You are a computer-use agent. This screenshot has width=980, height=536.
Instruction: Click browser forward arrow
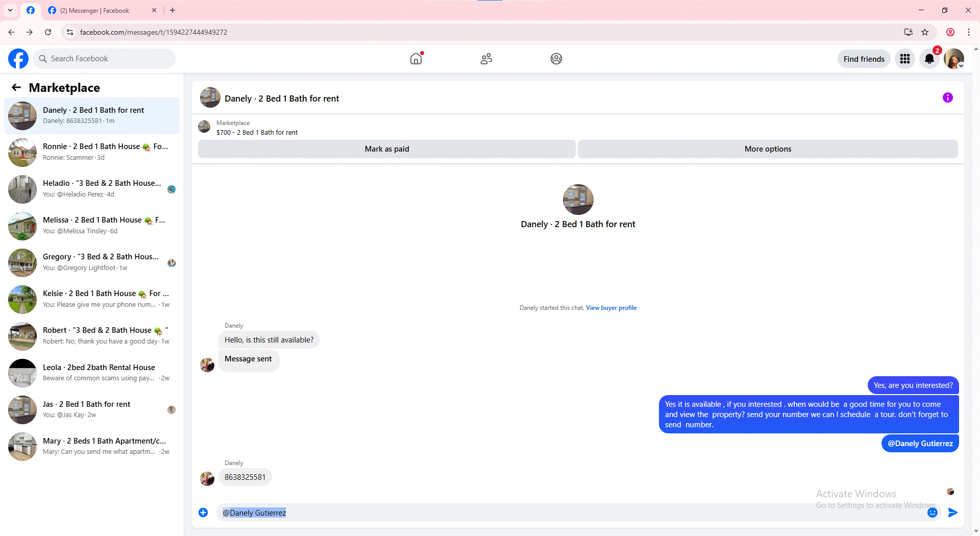click(30, 32)
